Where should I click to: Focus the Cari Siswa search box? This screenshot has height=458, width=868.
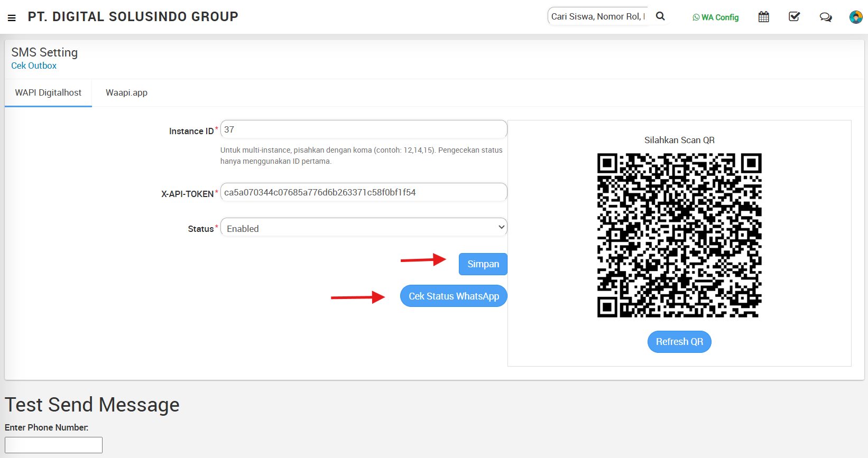[597, 16]
